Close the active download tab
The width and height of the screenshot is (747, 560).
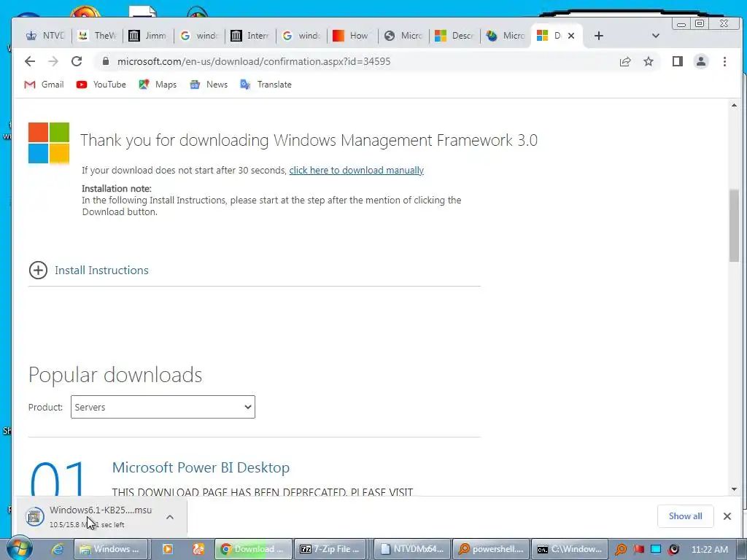pos(571,36)
